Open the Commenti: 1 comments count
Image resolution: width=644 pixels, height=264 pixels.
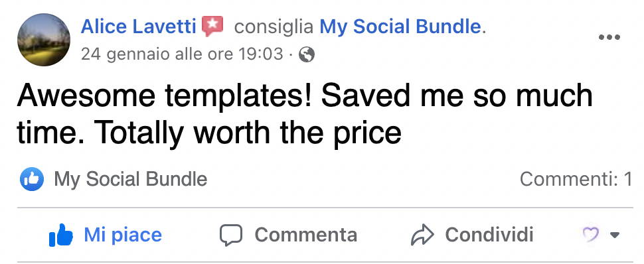pos(576,179)
